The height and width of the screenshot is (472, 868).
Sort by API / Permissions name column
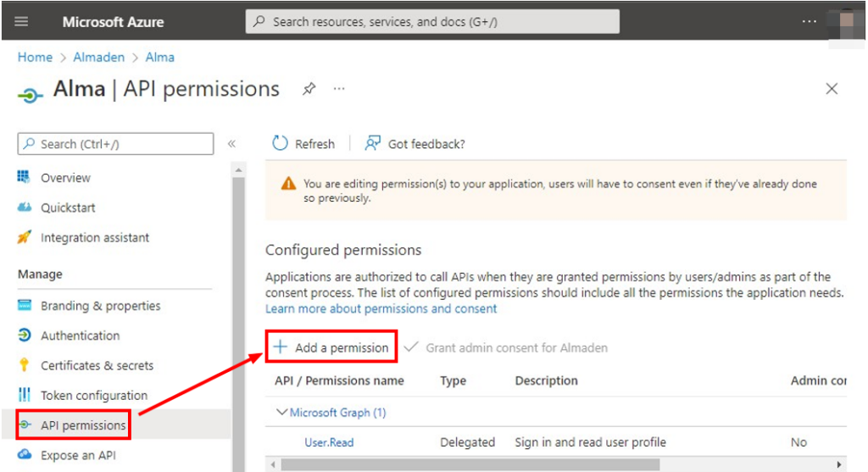click(x=339, y=380)
